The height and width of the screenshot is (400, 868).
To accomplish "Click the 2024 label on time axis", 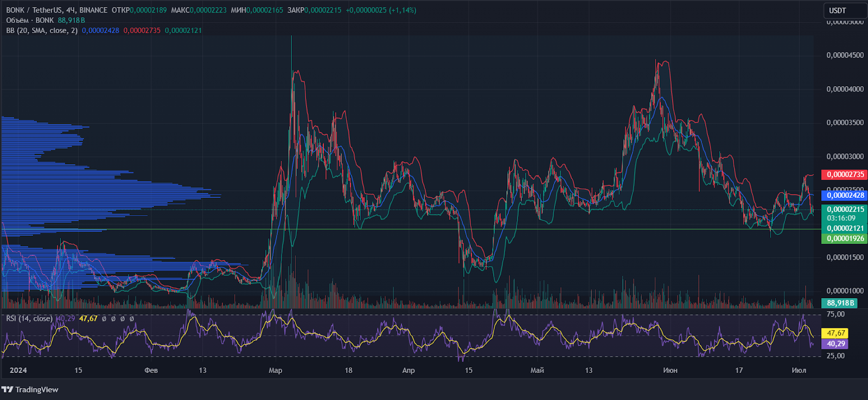I will point(18,370).
